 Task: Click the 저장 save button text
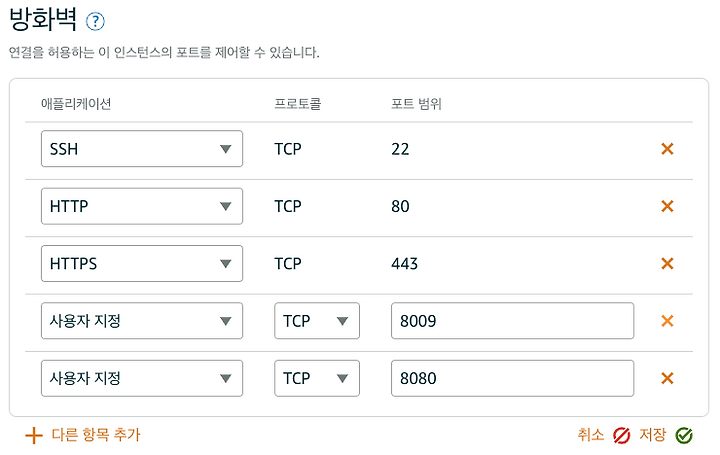pos(652,434)
